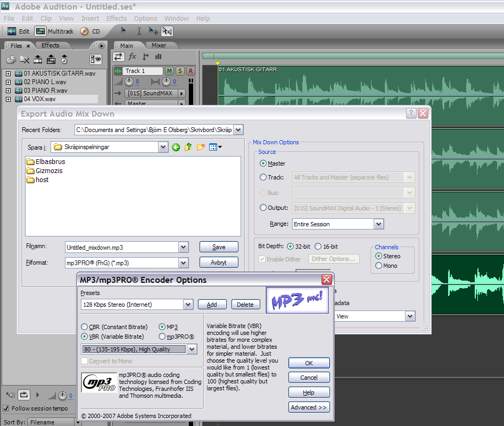Click Save button in export dialog
This screenshot has width=504, height=426.
coord(219,247)
